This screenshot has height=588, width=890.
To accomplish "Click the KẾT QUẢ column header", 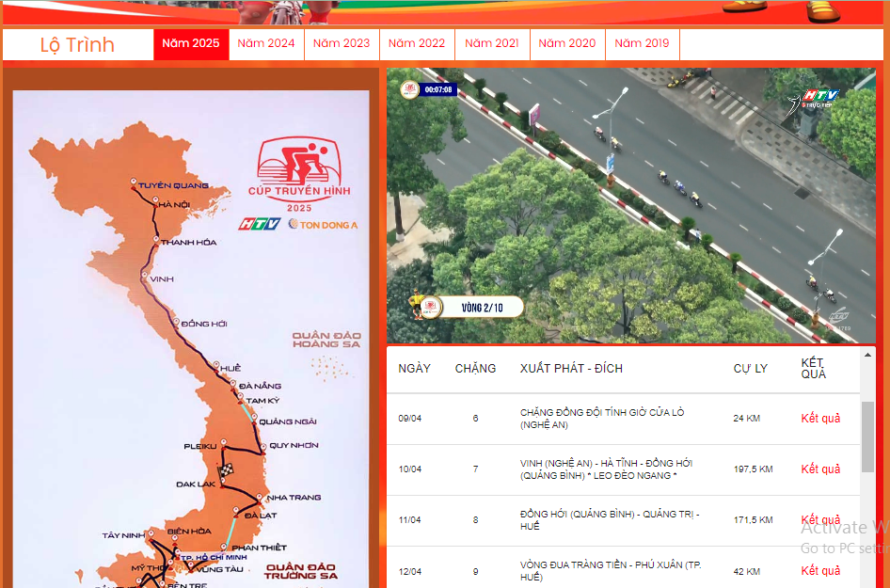I will pos(814,369).
